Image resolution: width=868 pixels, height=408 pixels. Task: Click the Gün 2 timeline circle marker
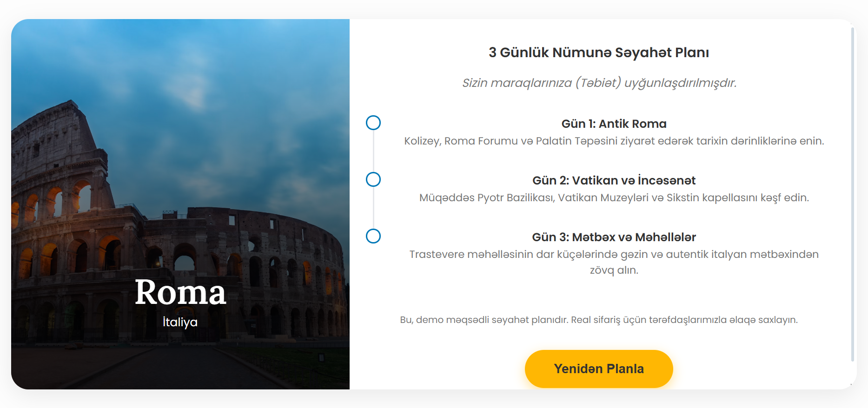[373, 179]
